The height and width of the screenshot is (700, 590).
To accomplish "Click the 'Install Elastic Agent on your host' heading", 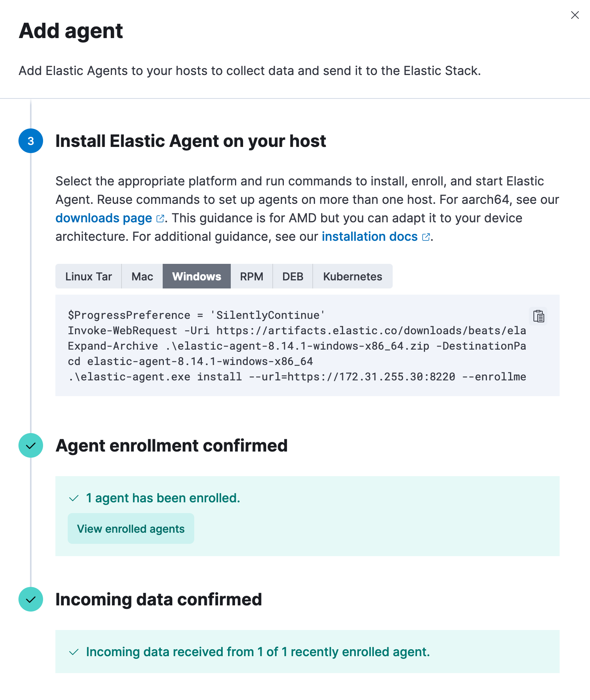I will (x=191, y=141).
